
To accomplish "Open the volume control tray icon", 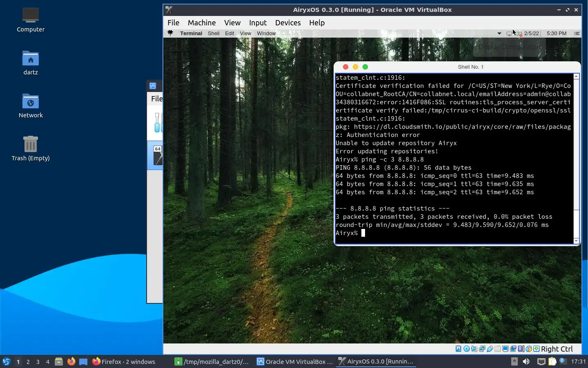I will pyautogui.click(x=526, y=361).
